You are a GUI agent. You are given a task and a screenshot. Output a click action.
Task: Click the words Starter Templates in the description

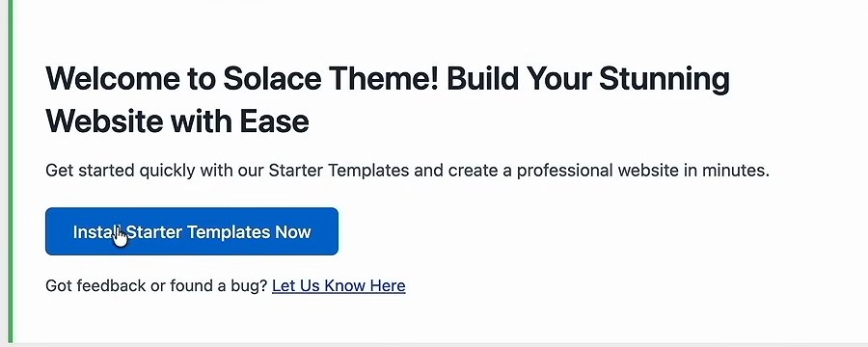pyautogui.click(x=339, y=171)
